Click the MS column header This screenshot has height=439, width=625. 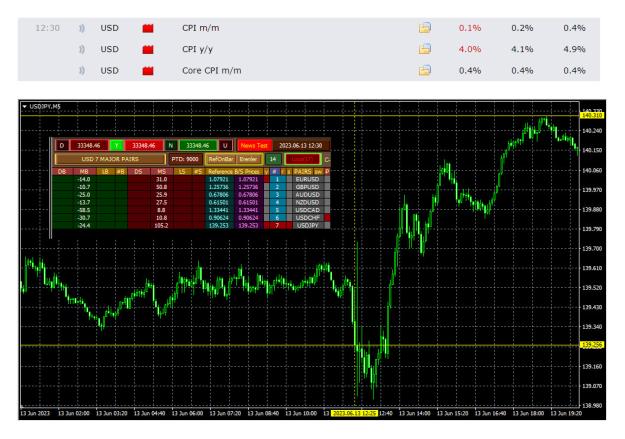(x=161, y=171)
